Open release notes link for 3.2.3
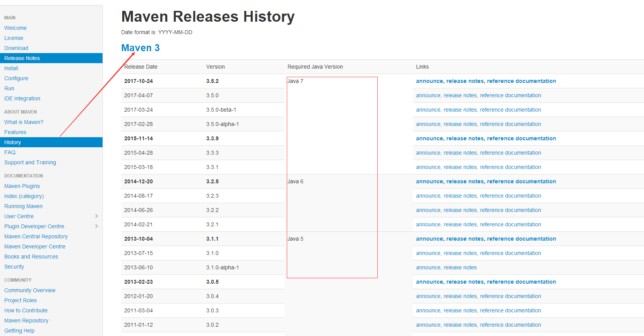The width and height of the screenshot is (644, 336). tap(460, 196)
